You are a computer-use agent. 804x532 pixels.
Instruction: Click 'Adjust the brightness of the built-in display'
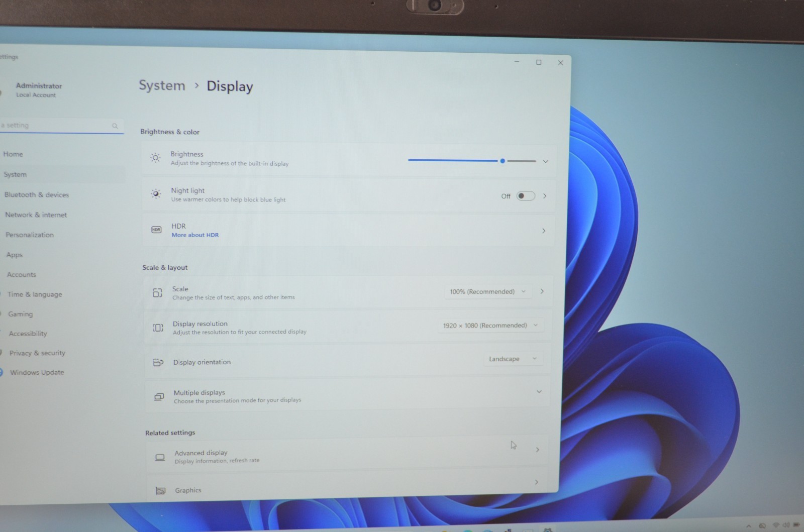tap(230, 163)
